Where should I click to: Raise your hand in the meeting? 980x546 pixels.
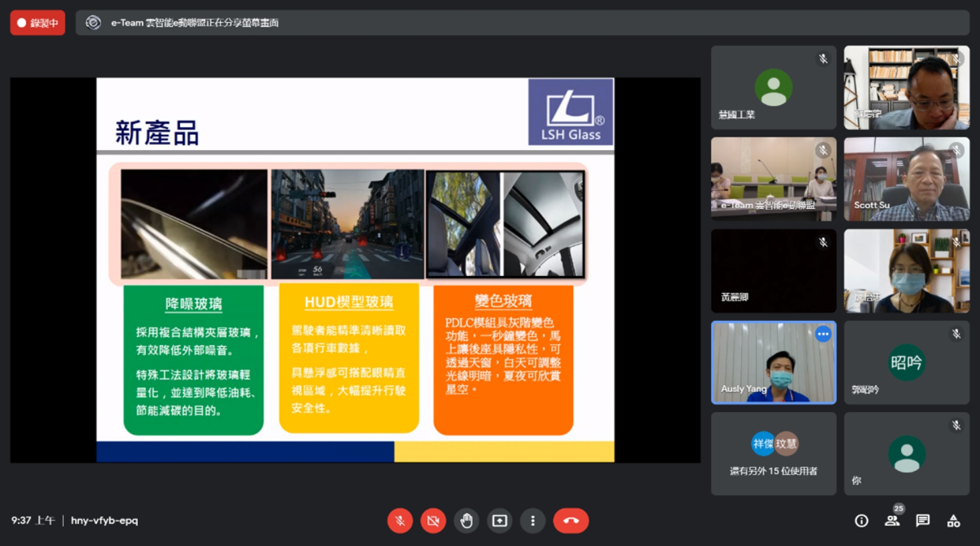click(x=466, y=520)
